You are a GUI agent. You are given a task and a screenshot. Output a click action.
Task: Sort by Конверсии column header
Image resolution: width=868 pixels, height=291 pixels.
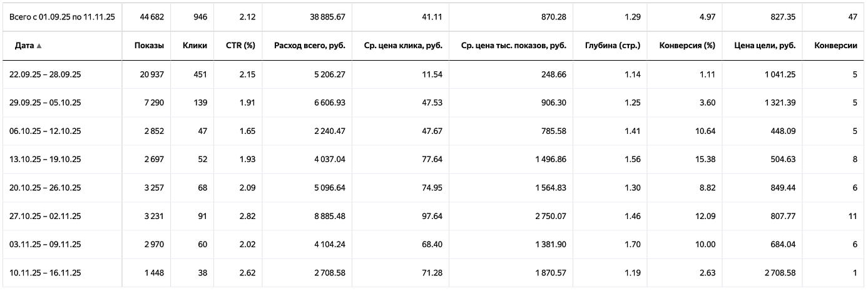[x=835, y=46]
